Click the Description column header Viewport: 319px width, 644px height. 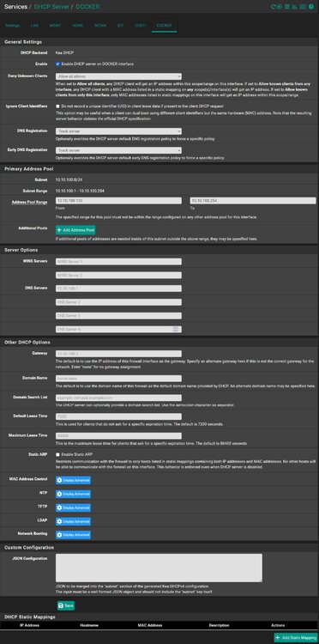219,625
